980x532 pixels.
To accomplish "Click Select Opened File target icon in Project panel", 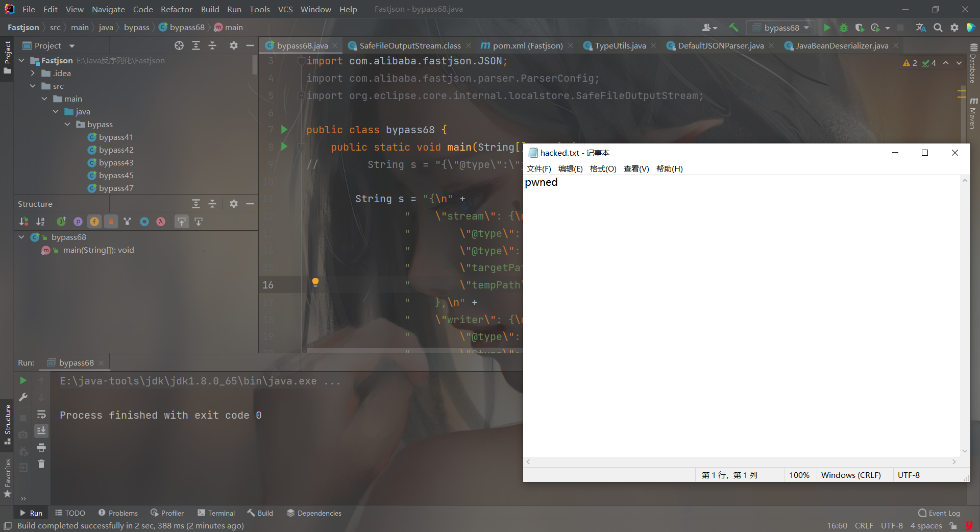I will [x=179, y=45].
